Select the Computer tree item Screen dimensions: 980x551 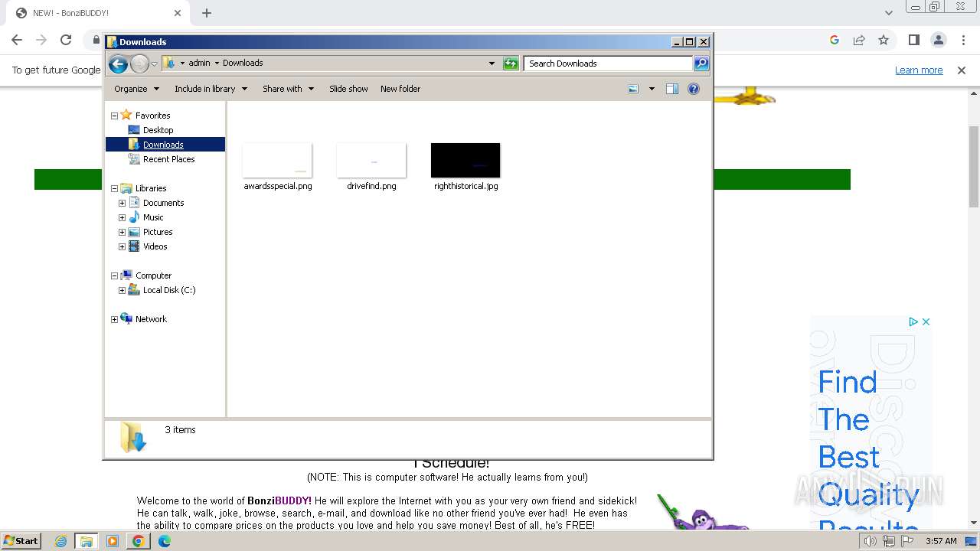click(x=153, y=275)
